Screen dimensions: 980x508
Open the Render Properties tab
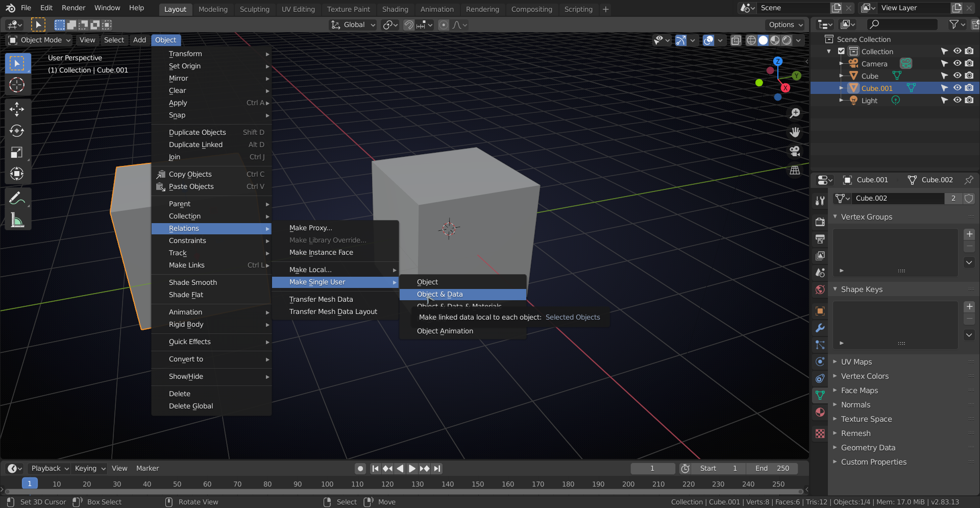820,222
